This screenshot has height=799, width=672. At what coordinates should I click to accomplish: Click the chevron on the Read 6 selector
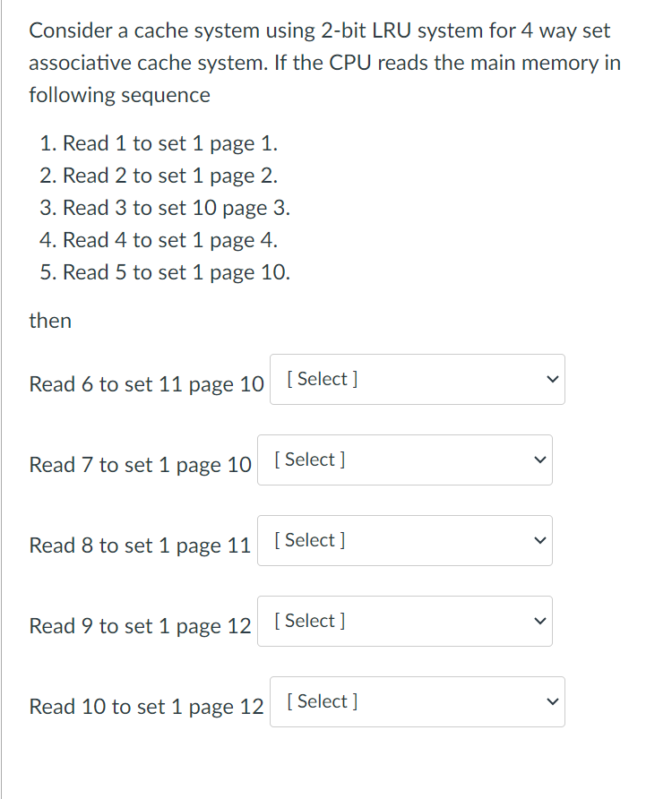pyautogui.click(x=553, y=379)
